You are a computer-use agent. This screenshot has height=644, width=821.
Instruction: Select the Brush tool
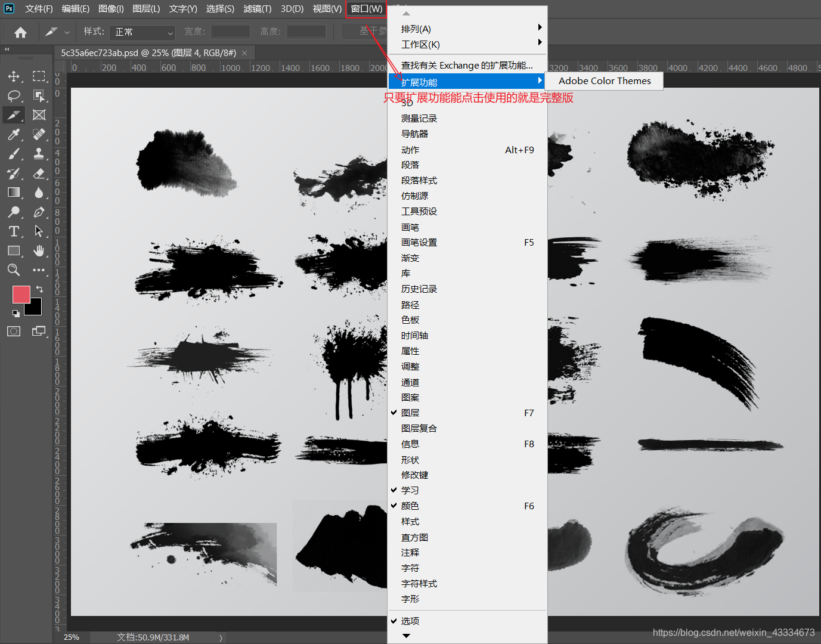(14, 154)
